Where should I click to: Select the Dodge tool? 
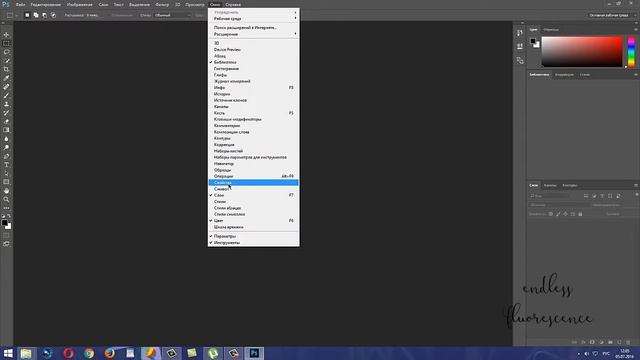(x=6, y=147)
